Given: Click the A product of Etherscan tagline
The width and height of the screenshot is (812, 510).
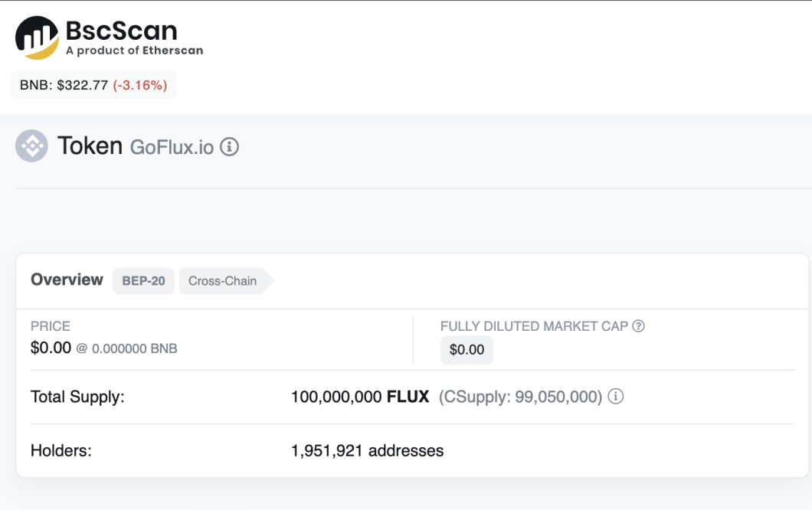Looking at the screenshot, I should (x=135, y=51).
